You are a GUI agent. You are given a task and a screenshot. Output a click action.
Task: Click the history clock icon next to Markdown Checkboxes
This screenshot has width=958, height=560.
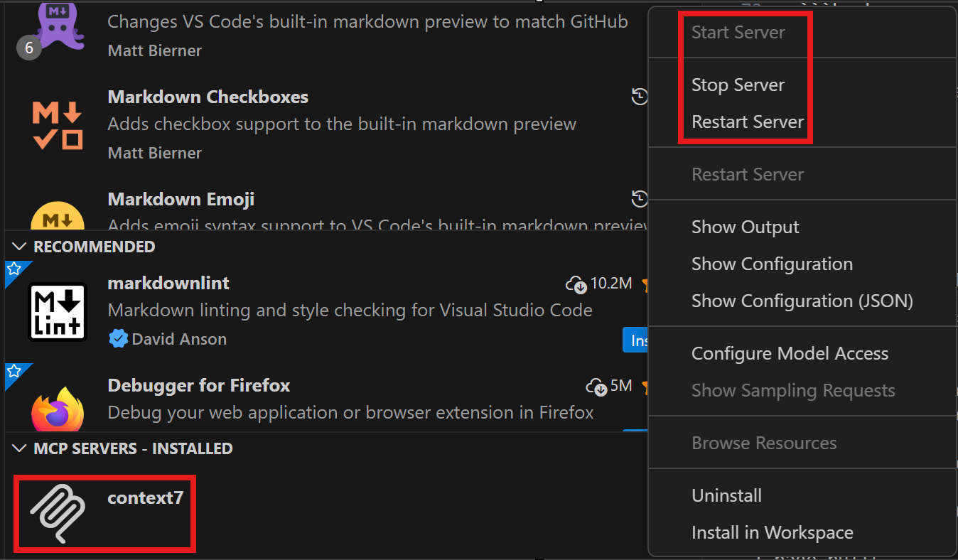[x=638, y=96]
